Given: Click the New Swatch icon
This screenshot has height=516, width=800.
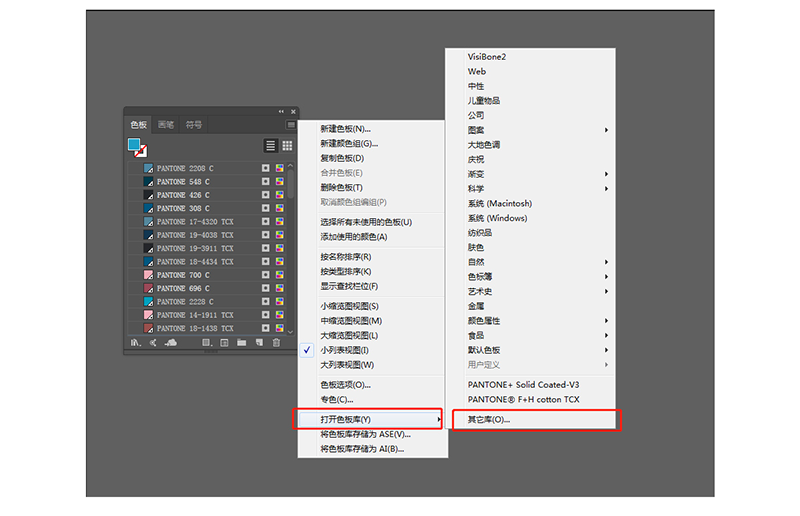Looking at the screenshot, I should [259, 343].
